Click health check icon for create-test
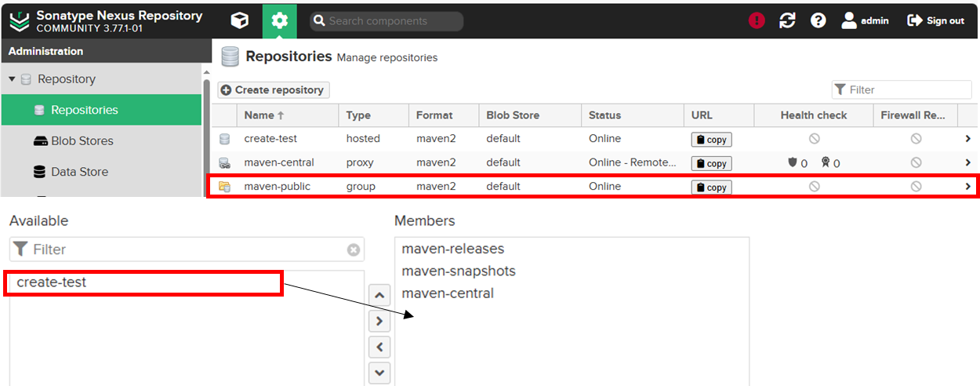The height and width of the screenshot is (386, 980). point(814,139)
